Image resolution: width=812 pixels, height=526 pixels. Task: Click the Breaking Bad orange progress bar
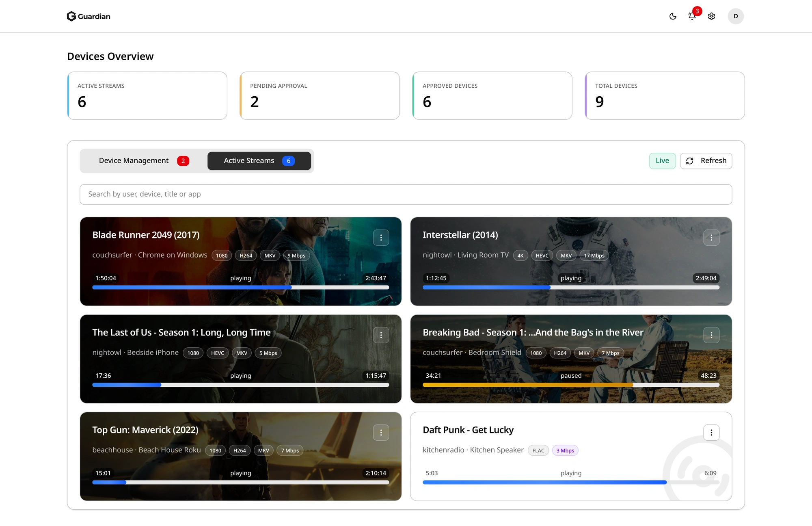pos(571,385)
